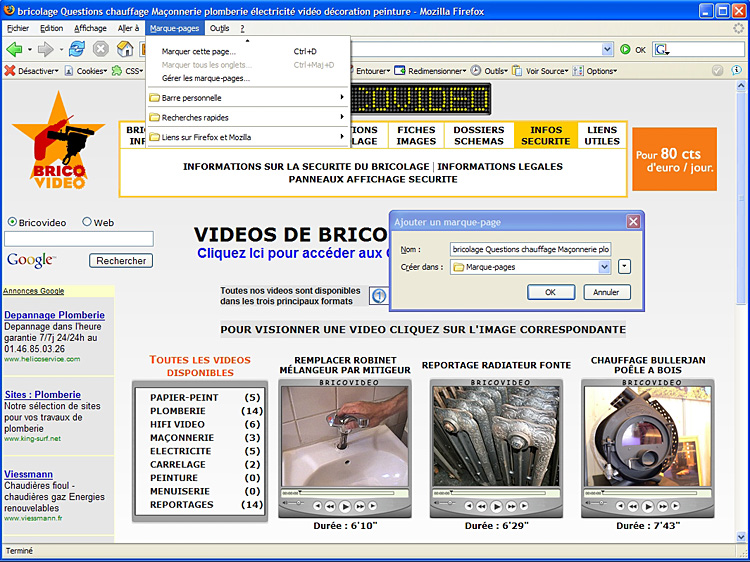
Task: Click the radiateur fonte video volume slider
Action: click(x=448, y=503)
